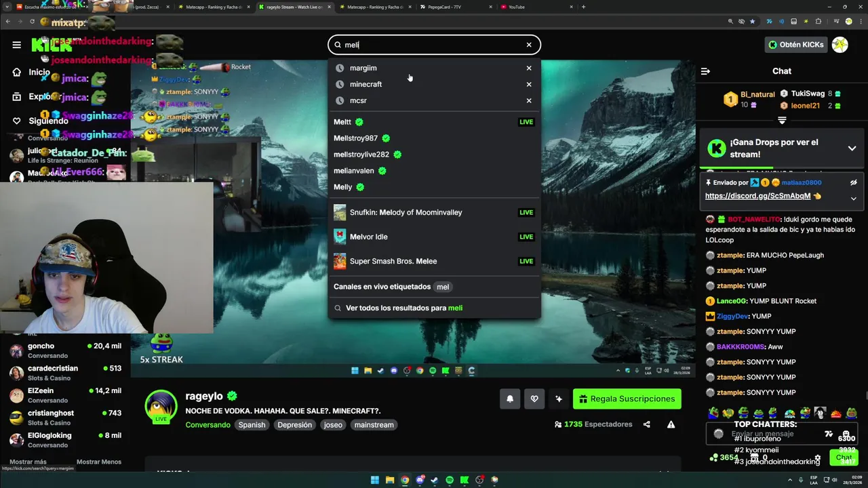
Task: Click the Kick logo
Action: click(x=52, y=45)
